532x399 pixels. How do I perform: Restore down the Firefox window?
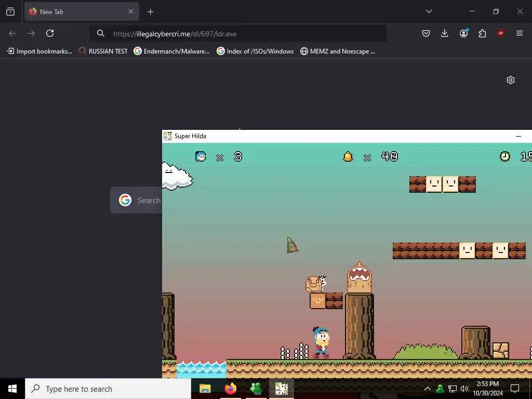point(496,11)
